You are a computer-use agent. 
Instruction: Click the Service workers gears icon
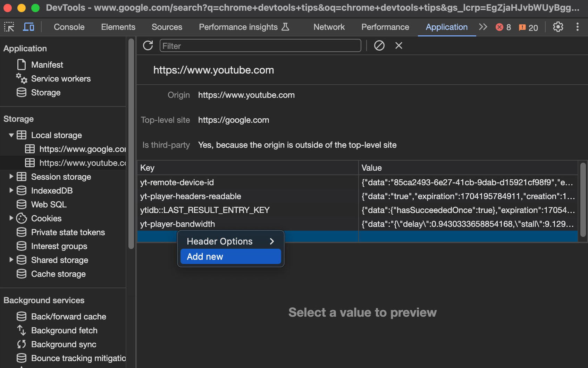point(22,79)
